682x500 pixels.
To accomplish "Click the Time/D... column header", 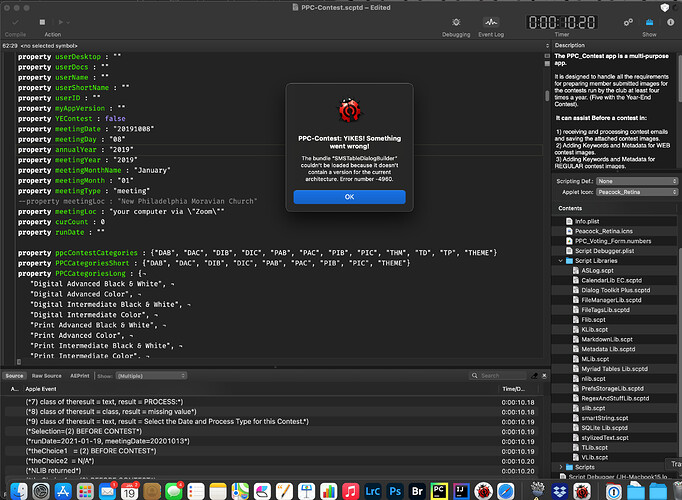I will click(x=514, y=389).
